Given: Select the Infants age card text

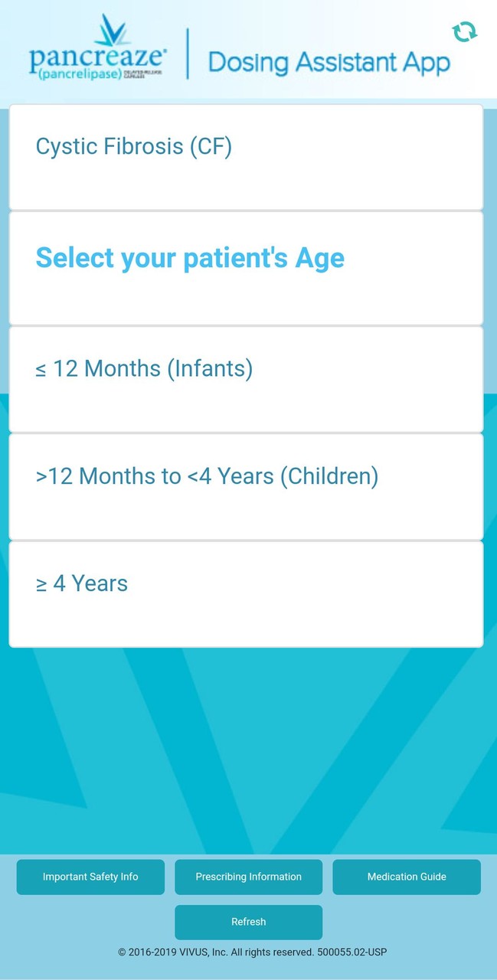Looking at the screenshot, I should pos(145,368).
